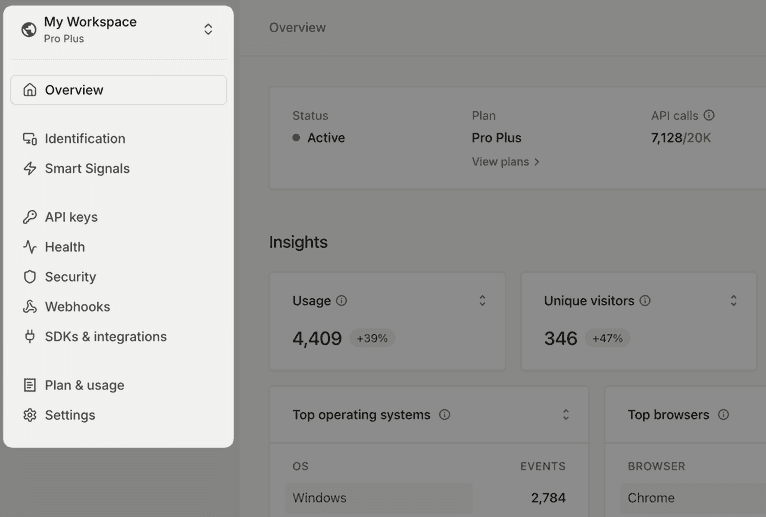Screen dimensions: 766x517
Task: Click the info icon by Top browsers
Action: pyautogui.click(x=723, y=415)
